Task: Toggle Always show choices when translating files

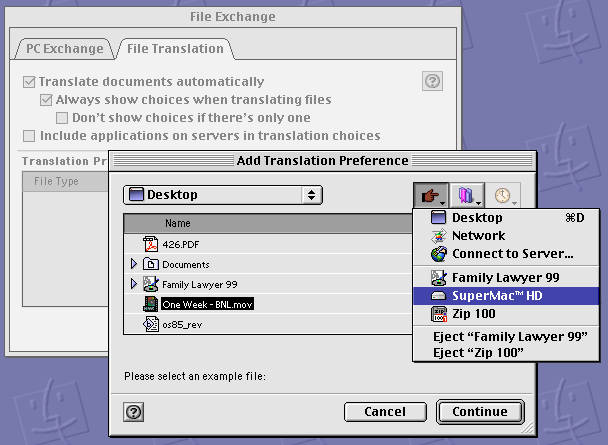Action: coord(46,100)
